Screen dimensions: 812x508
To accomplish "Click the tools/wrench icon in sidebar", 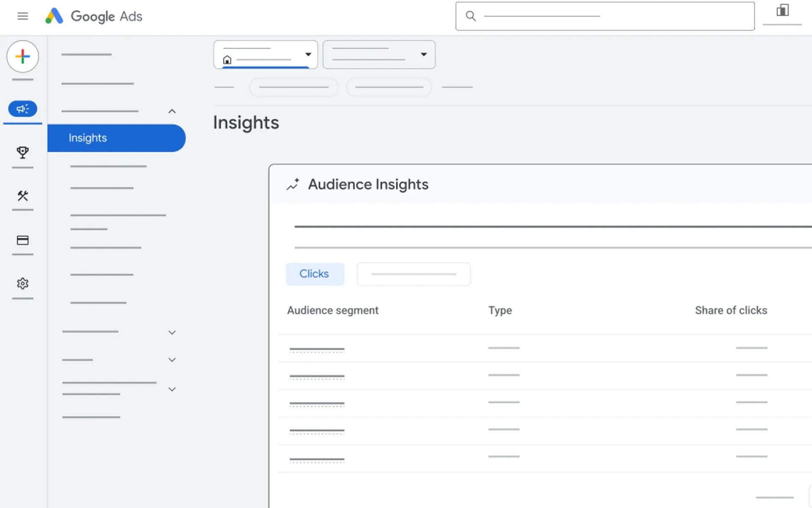I will (x=22, y=196).
